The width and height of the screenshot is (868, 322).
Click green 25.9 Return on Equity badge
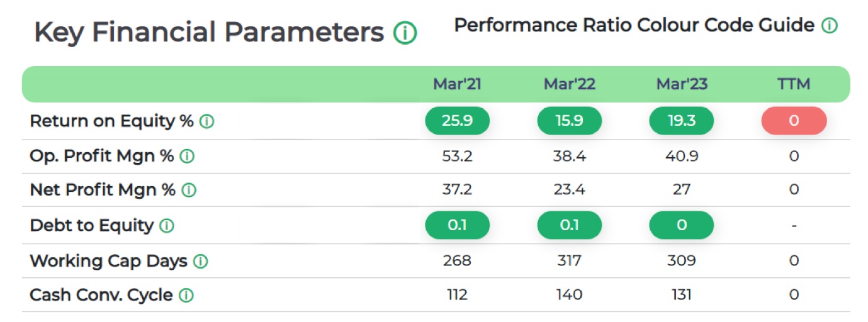[457, 121]
